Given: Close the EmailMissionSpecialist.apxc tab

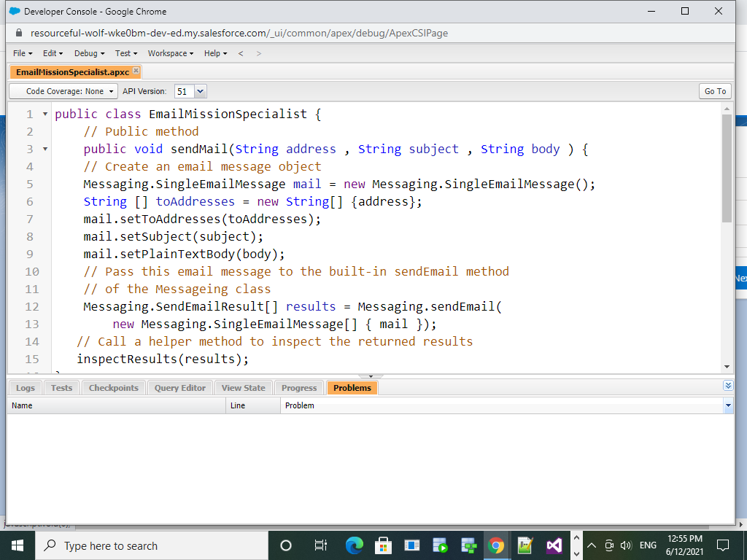Looking at the screenshot, I should pyautogui.click(x=135, y=71).
